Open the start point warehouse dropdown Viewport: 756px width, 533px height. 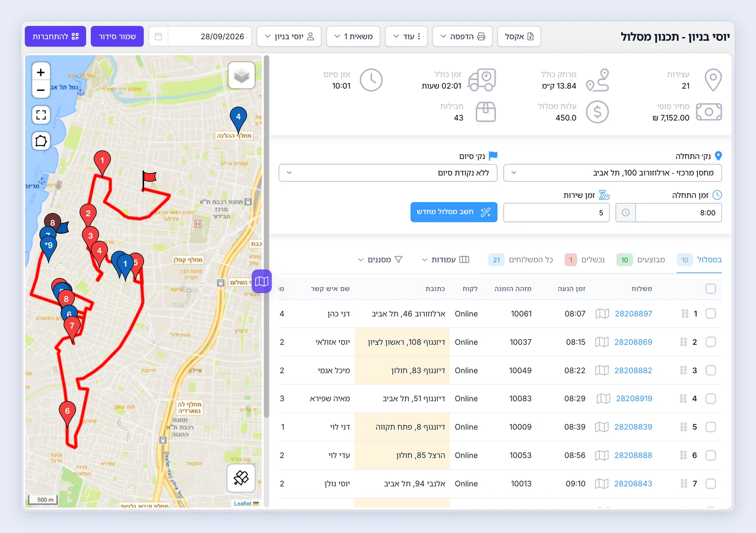(x=612, y=173)
